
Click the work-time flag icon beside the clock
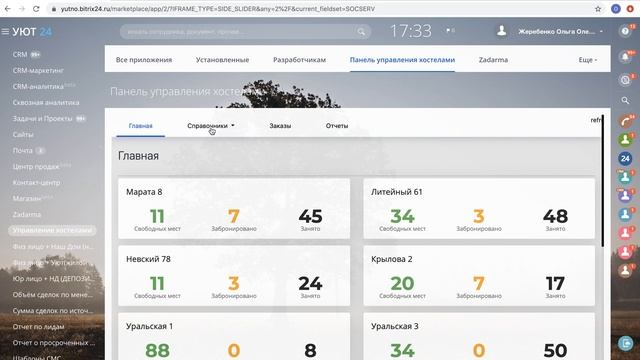(448, 30)
